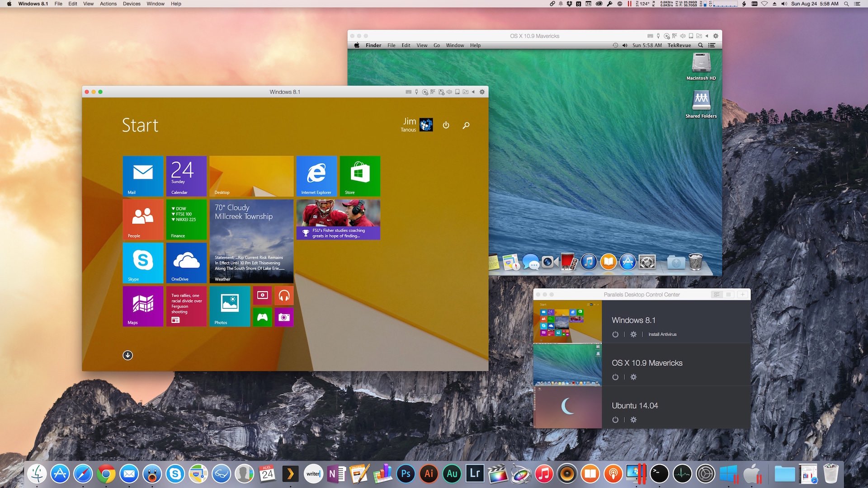Image resolution: width=868 pixels, height=488 pixels.
Task: Toggle power for Ubuntu 14.04 VM
Action: click(x=615, y=420)
